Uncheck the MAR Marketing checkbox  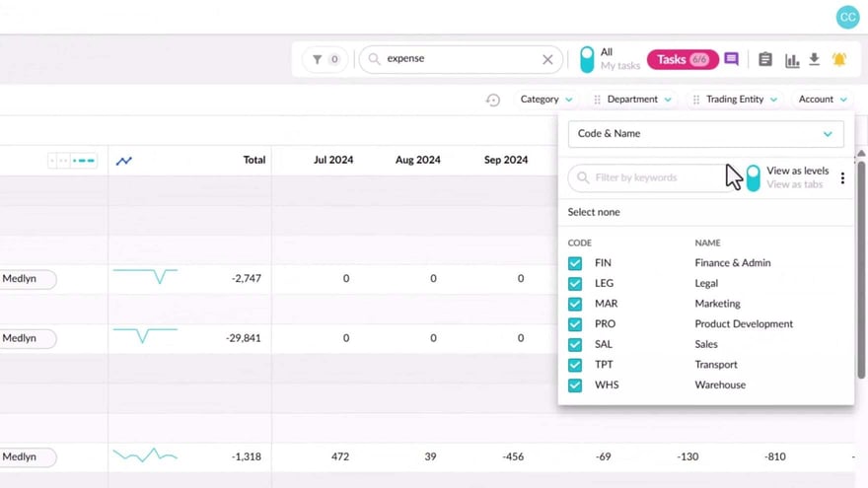click(575, 304)
